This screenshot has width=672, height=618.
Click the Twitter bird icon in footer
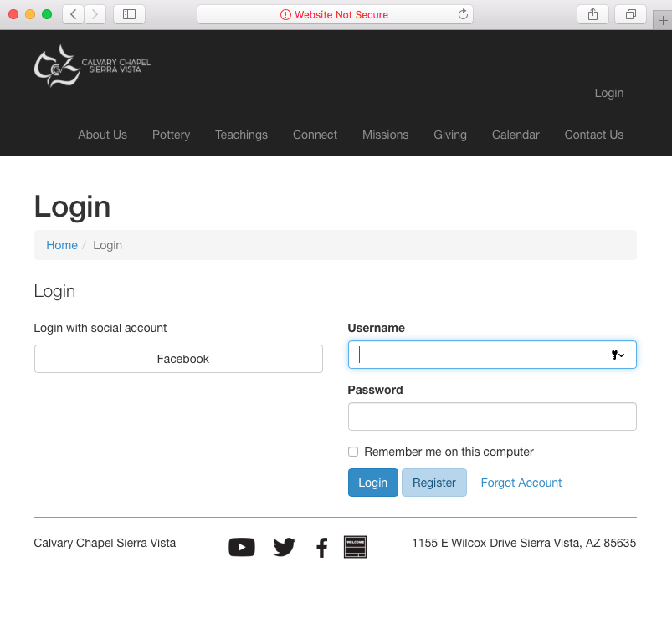click(x=284, y=546)
